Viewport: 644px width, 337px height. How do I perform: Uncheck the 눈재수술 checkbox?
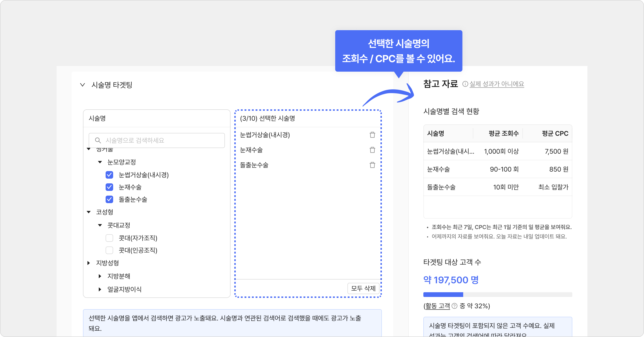(x=109, y=187)
